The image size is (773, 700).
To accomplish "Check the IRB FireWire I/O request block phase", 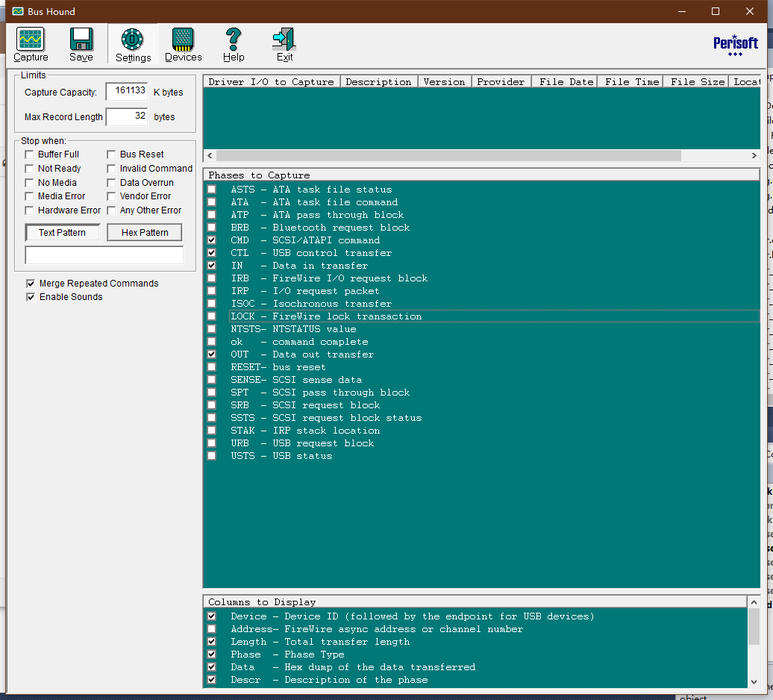I will 212,278.
